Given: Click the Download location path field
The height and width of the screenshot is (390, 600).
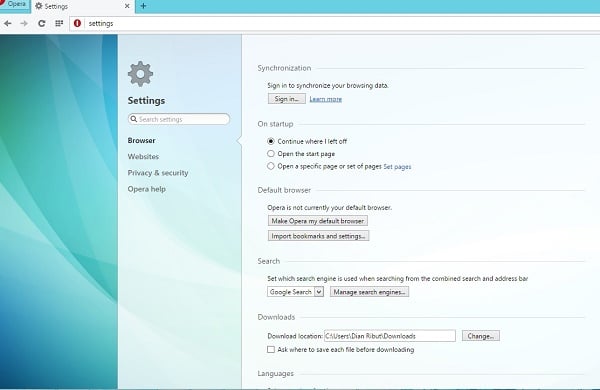Looking at the screenshot, I should 390,336.
